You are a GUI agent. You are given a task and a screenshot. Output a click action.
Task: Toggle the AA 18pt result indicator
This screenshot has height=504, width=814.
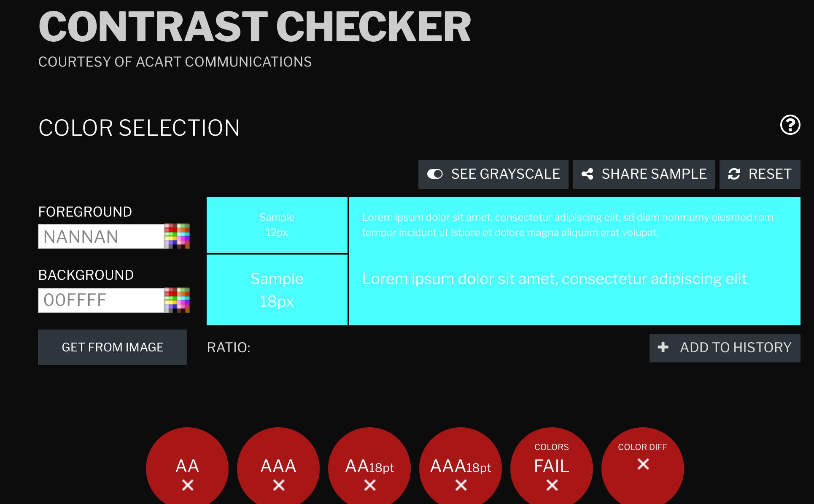[372, 467]
